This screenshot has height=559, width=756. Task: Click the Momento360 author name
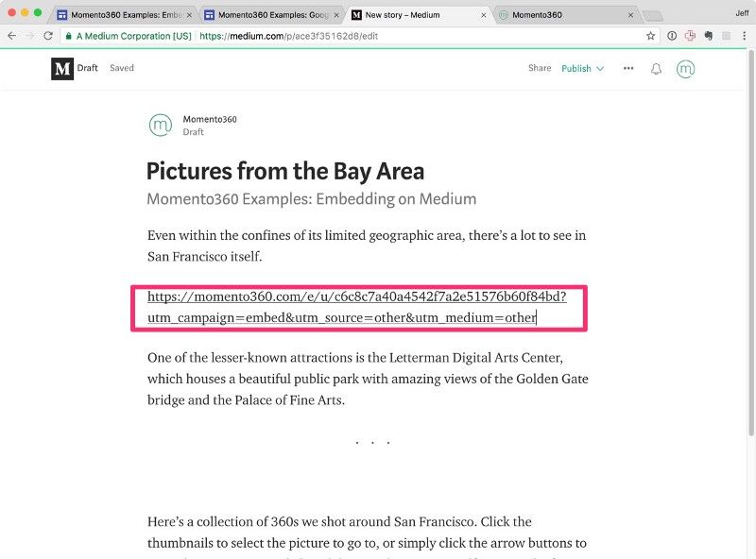(x=210, y=119)
